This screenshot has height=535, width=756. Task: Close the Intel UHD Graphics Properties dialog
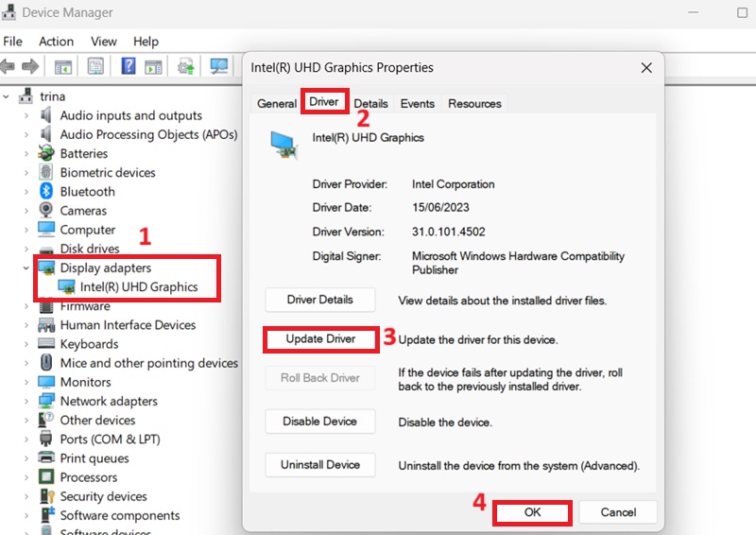click(646, 67)
